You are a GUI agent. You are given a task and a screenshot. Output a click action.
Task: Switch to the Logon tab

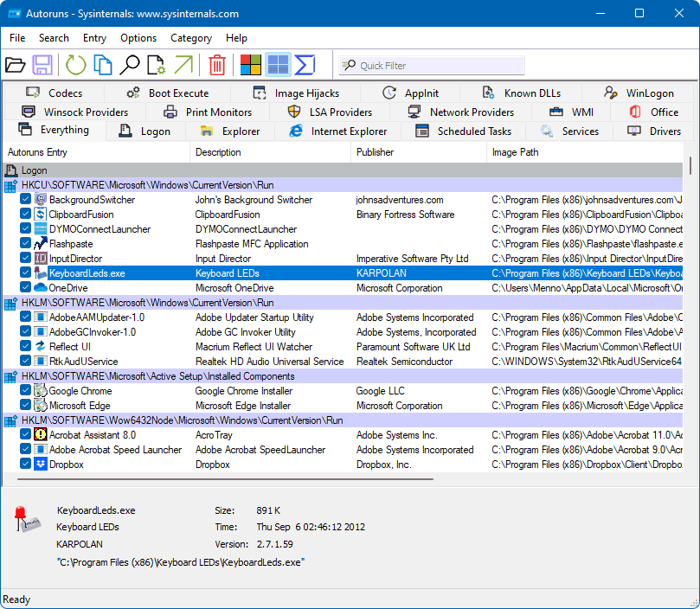point(145,131)
